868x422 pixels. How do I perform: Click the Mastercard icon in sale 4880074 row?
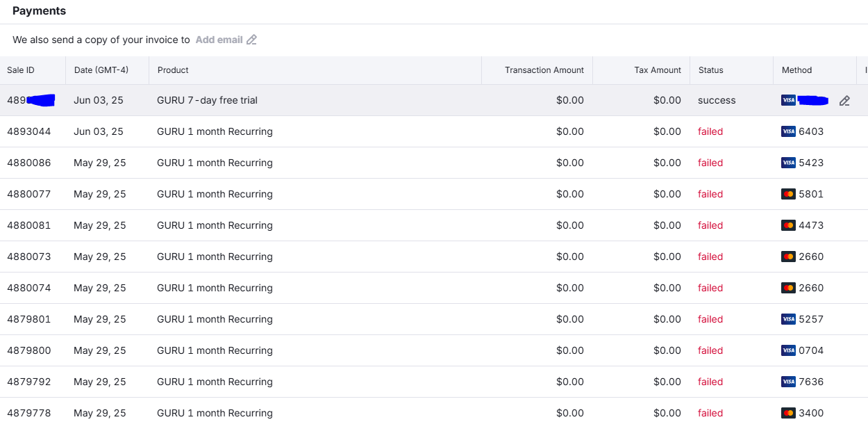click(x=788, y=288)
